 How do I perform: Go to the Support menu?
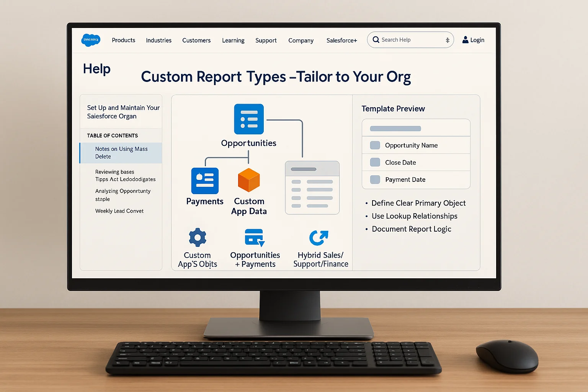266,40
